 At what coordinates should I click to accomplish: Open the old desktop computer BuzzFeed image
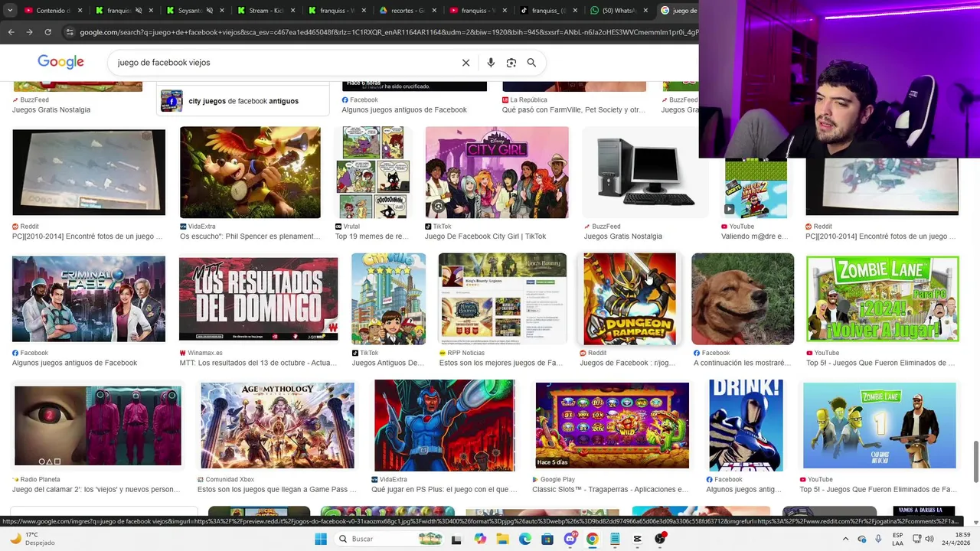645,172
